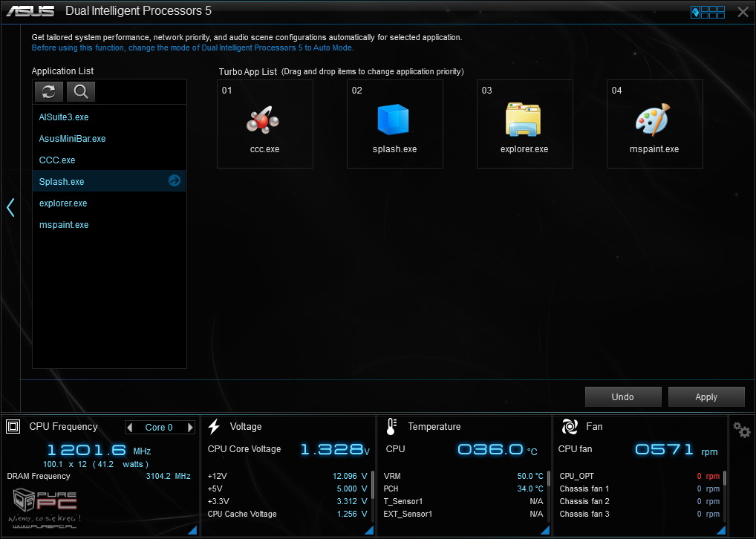
Task: Click the Chassis fan 2 row label
Action: pos(584,501)
